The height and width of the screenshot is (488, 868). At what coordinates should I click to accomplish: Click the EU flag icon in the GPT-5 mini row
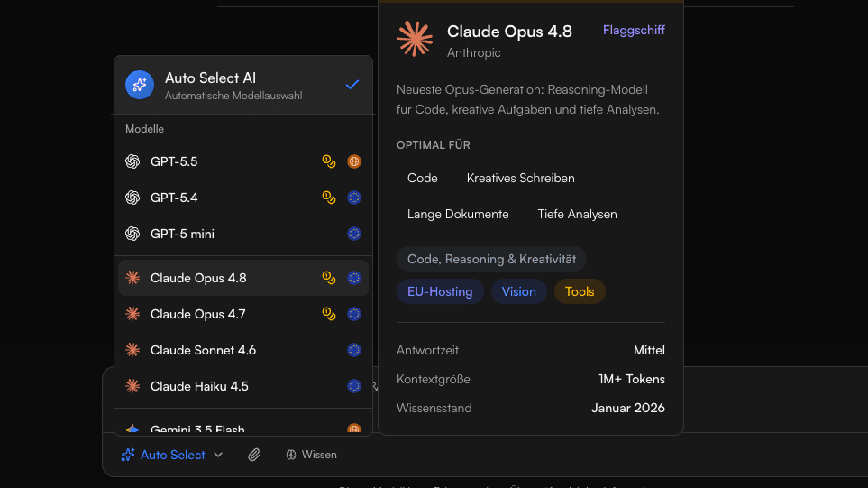[353, 234]
